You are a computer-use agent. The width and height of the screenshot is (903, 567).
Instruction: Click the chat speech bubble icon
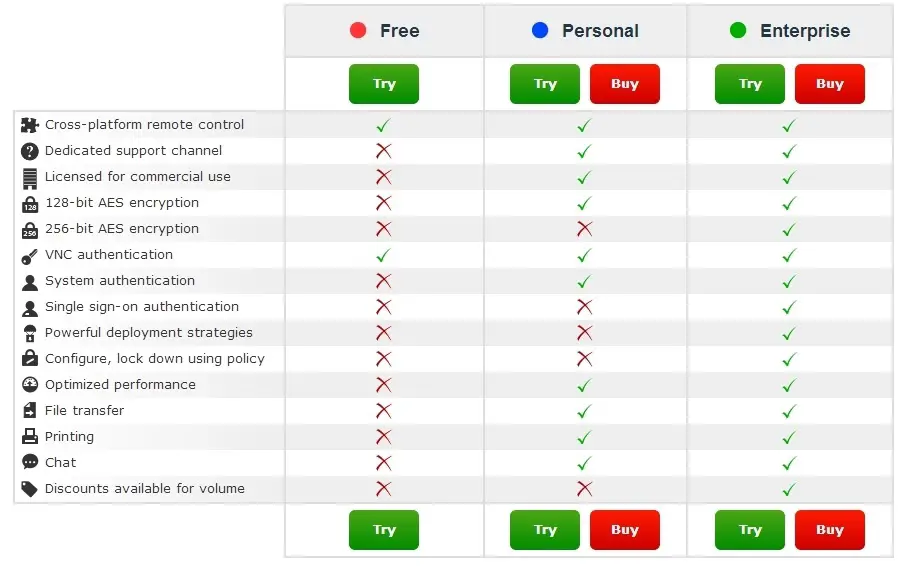coord(29,463)
